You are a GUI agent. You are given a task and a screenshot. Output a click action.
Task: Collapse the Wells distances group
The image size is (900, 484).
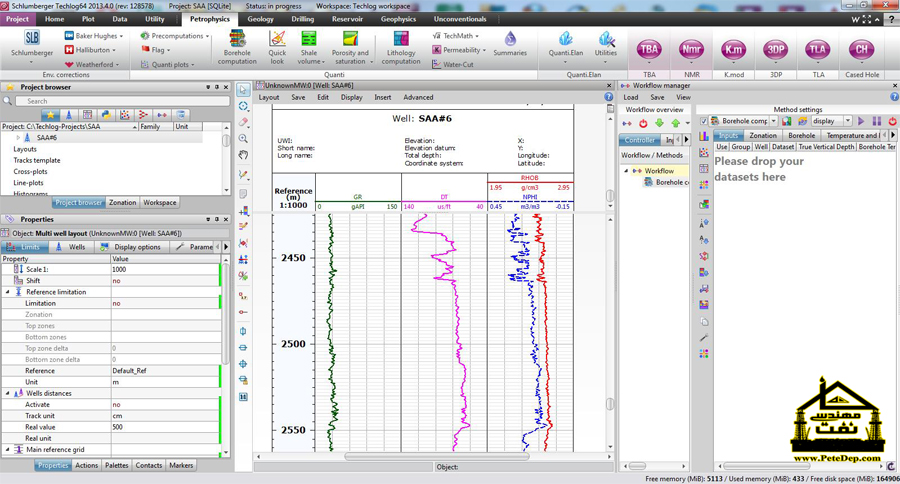click(7, 393)
